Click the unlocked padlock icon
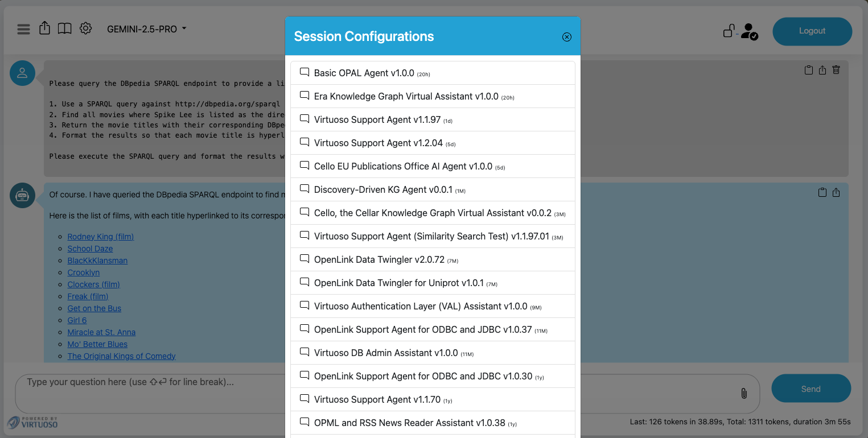 (728, 31)
